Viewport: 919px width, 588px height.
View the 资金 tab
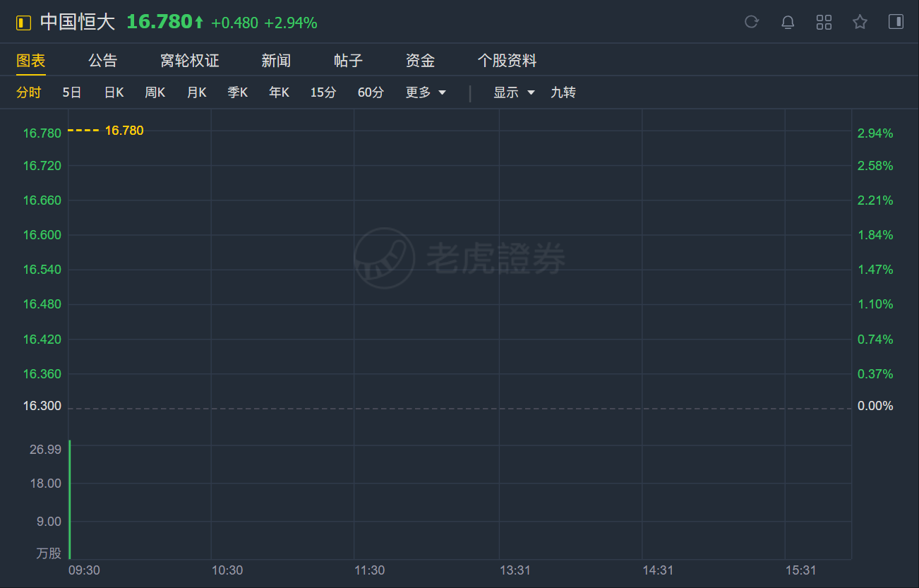[x=420, y=61]
